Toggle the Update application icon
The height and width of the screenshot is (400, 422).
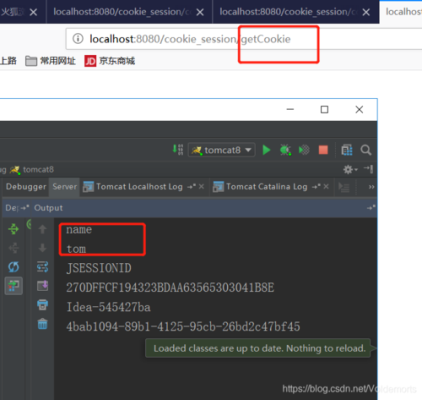click(x=14, y=286)
